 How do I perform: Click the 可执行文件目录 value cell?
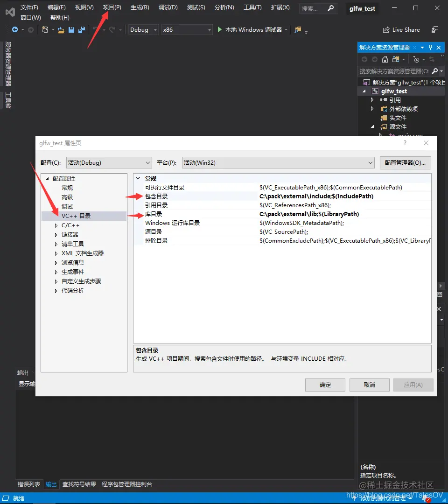(344, 188)
